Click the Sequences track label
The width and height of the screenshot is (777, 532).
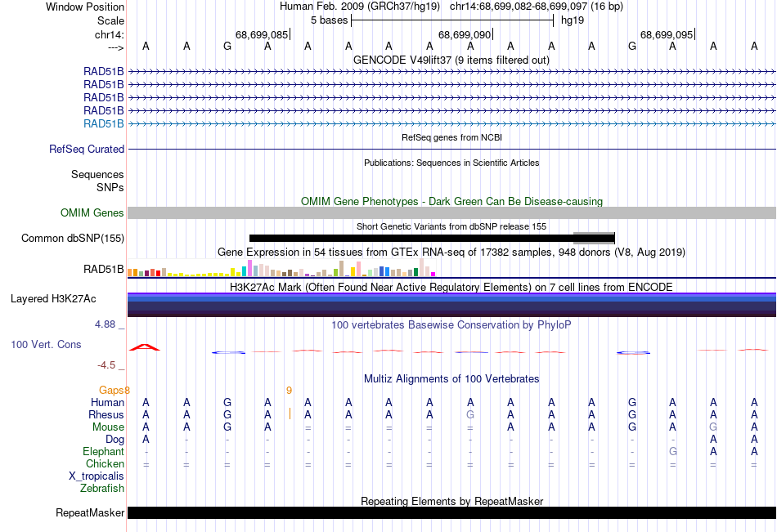pos(97,174)
